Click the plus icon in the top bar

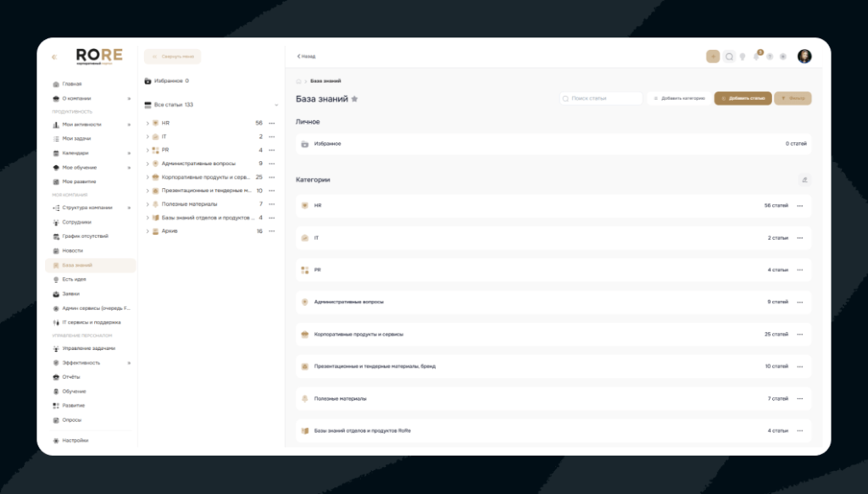(x=712, y=57)
